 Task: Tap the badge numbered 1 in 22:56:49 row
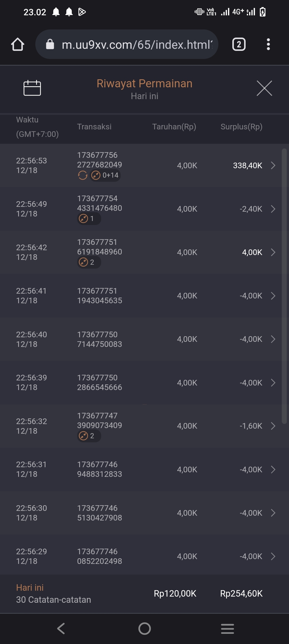(89, 219)
